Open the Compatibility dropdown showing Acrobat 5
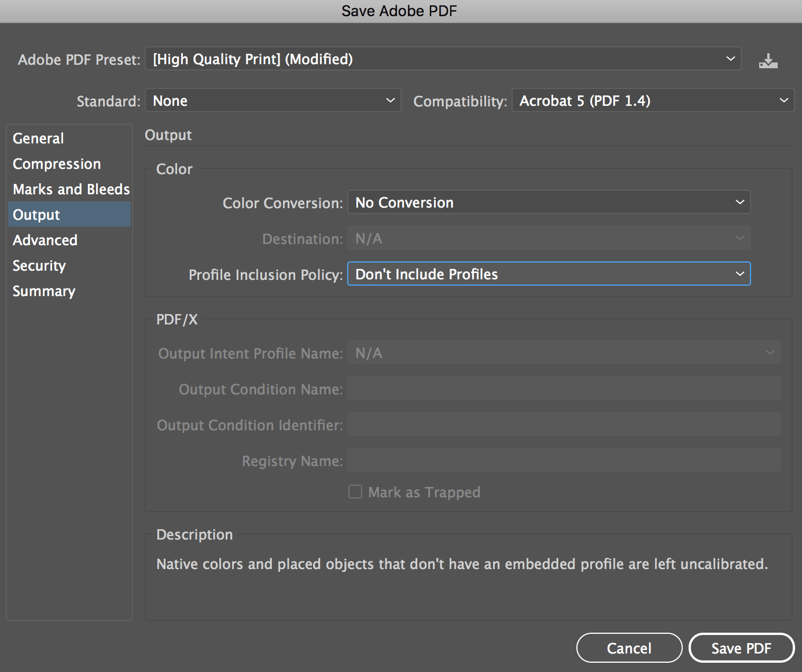This screenshot has height=672, width=802. 653,101
